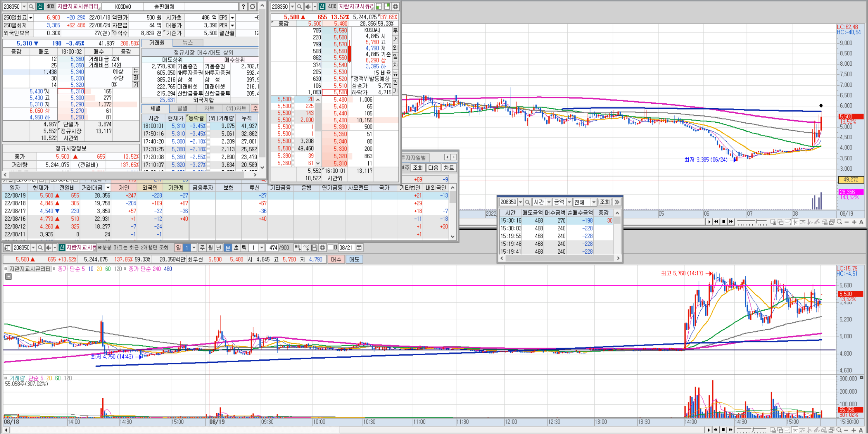Add candlestick indicator icon in minute chart toolbar
868x434 pixels.
(297, 247)
